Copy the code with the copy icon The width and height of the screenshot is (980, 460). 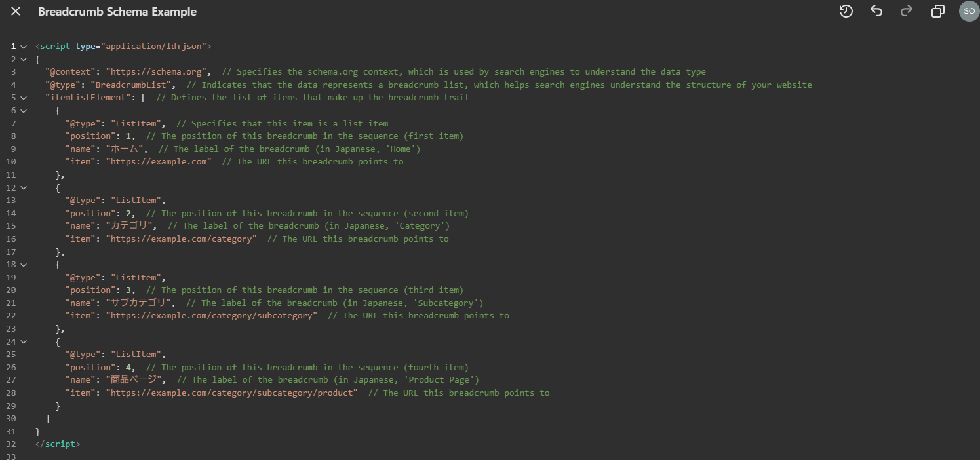pos(938,11)
